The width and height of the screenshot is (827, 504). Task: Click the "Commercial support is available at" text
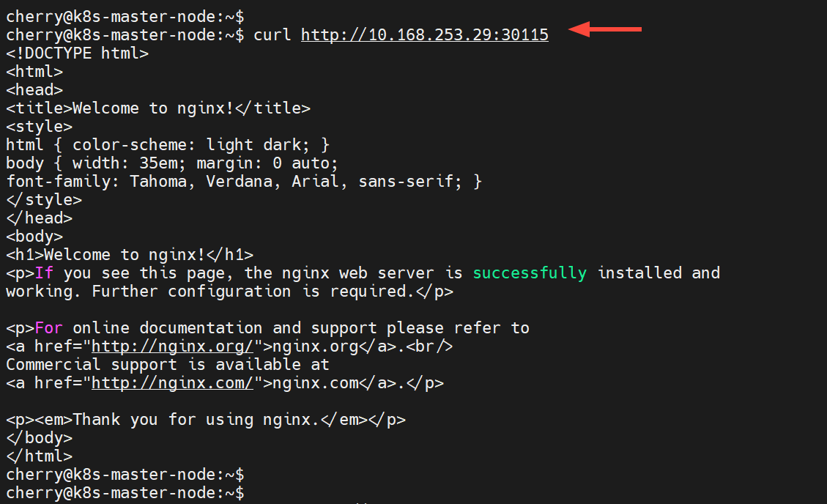coord(168,364)
